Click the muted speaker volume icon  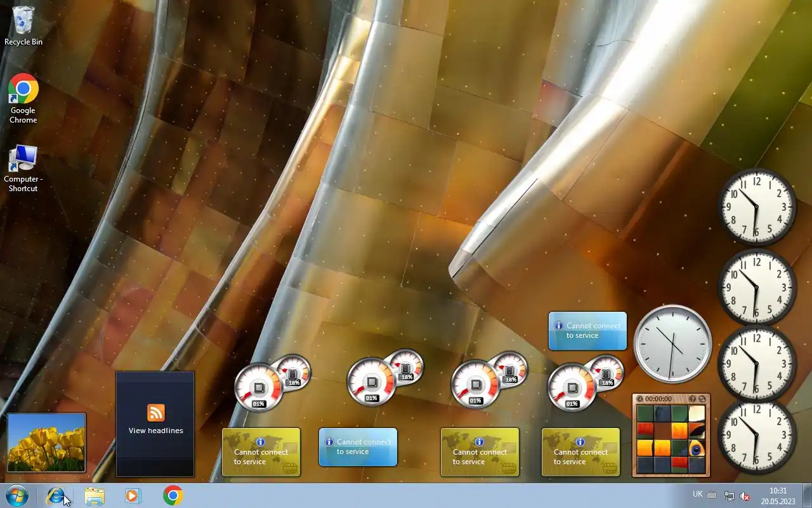745,496
